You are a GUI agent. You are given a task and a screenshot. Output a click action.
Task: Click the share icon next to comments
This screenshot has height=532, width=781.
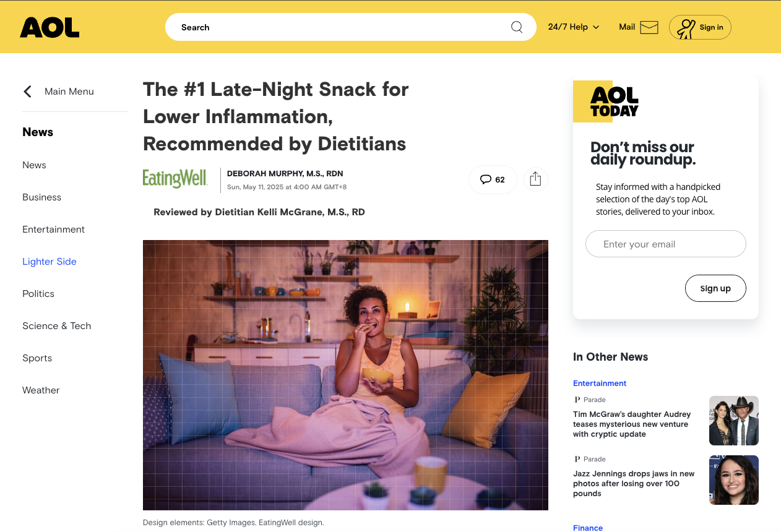point(536,179)
